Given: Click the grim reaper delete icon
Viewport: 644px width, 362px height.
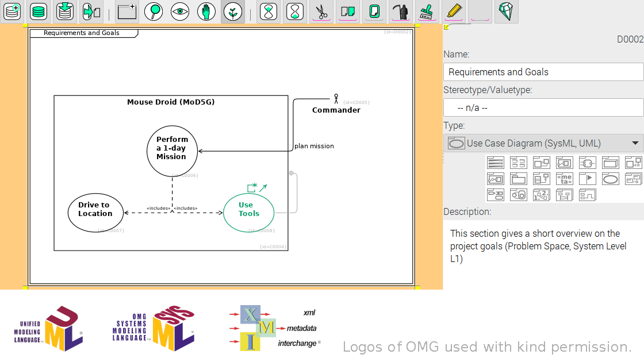Looking at the screenshot, I should click(x=400, y=11).
